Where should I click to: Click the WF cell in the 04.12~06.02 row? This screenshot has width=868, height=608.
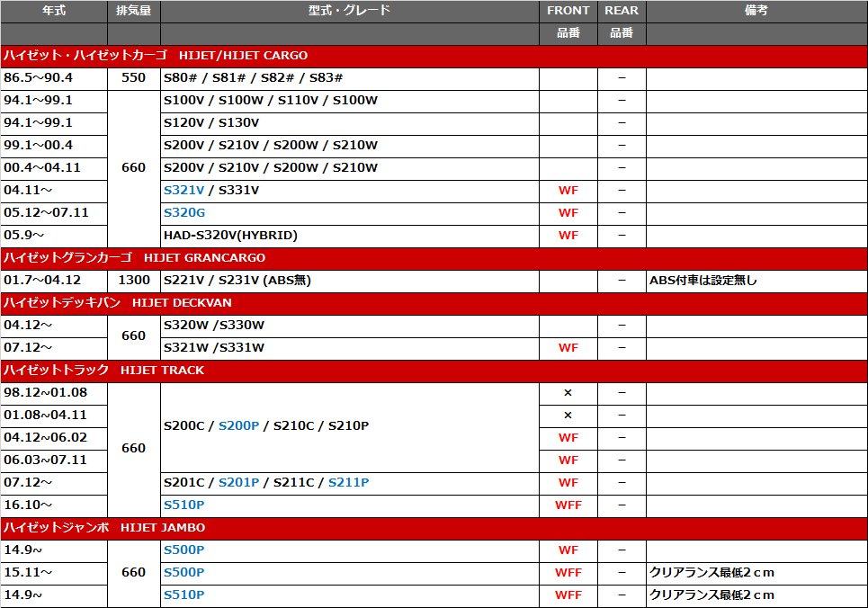coord(568,438)
